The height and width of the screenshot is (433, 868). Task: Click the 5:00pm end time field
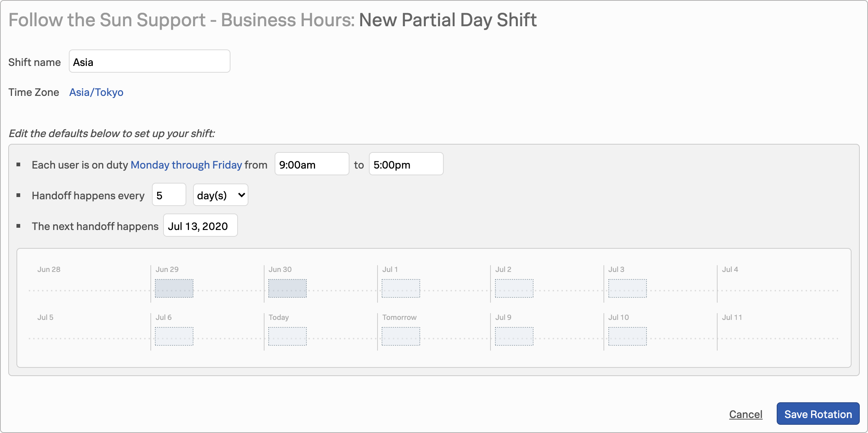coord(406,164)
